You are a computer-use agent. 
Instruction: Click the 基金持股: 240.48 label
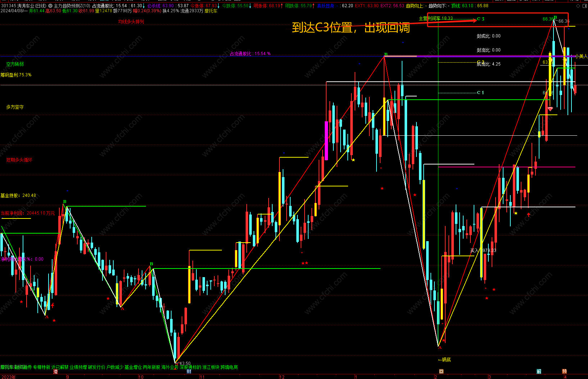(18, 195)
